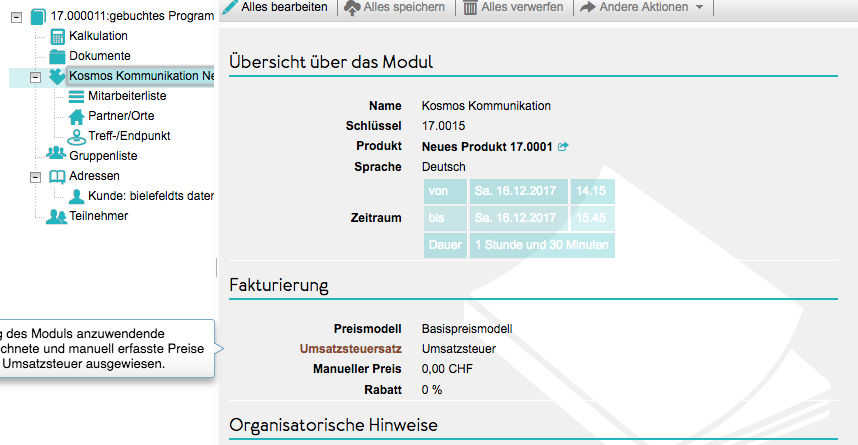Click the house icon beside Partner/Orte
858x445 pixels.
[77, 116]
